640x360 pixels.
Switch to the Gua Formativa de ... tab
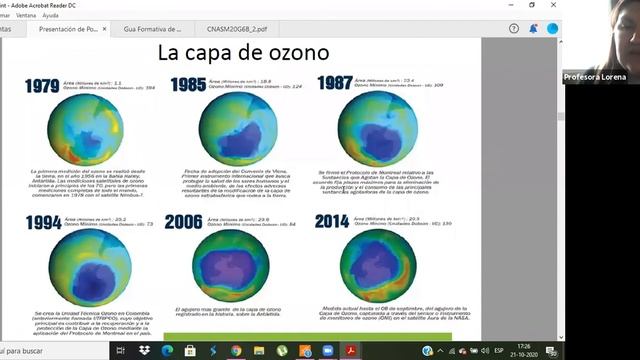coord(152,29)
